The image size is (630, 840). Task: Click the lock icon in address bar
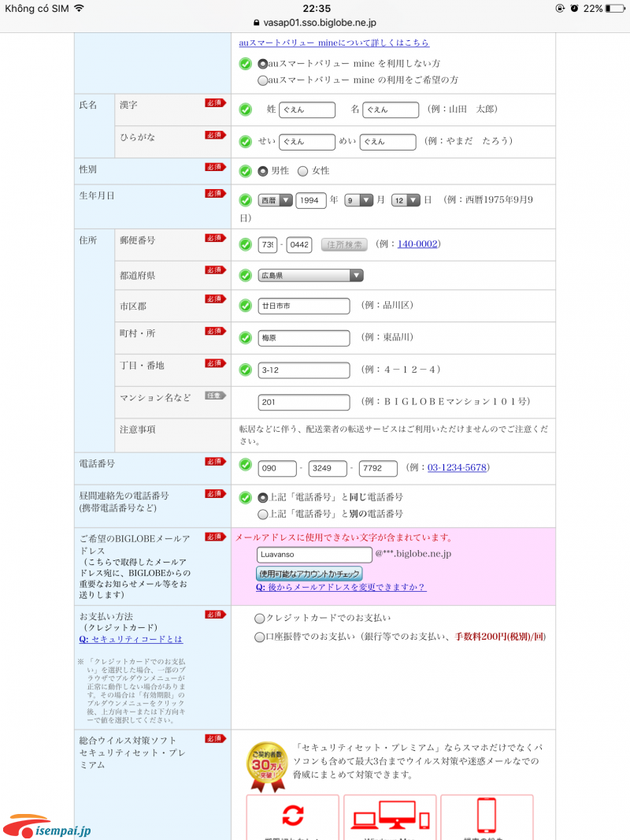(257, 23)
